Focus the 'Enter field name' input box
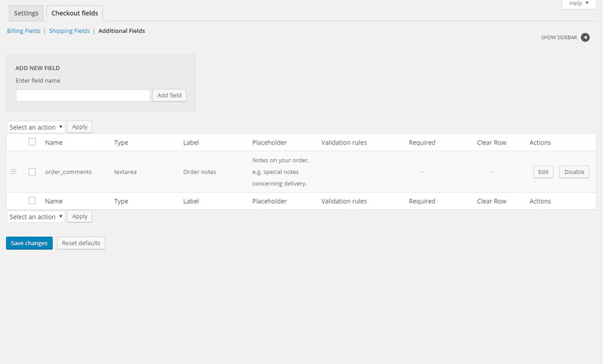This screenshot has width=603, height=364. [x=83, y=96]
